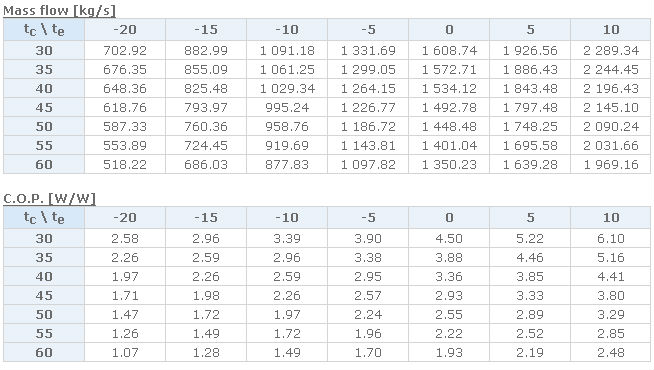This screenshot has width=654, height=370.
Task: Select C.O.P. cell 2.48
Action: 611,352
